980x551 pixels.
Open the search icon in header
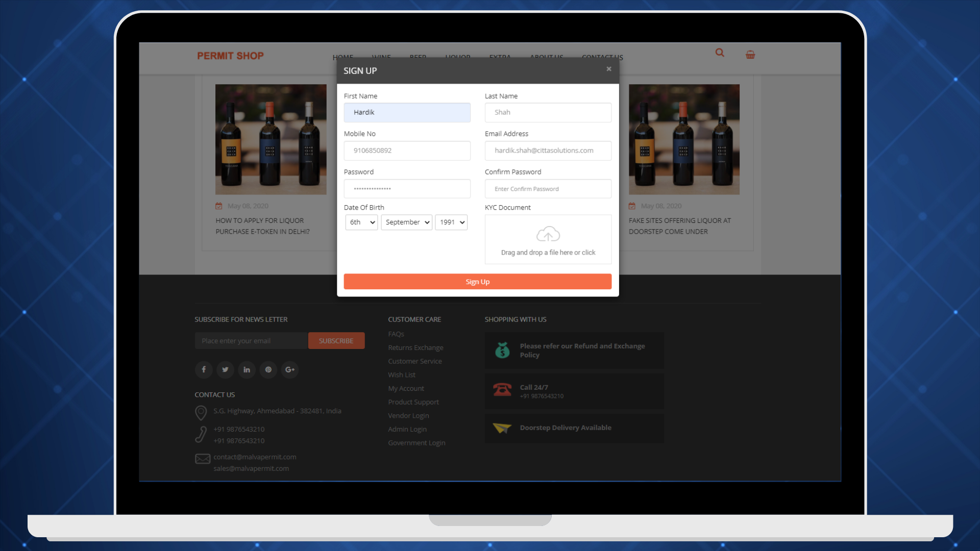click(720, 53)
